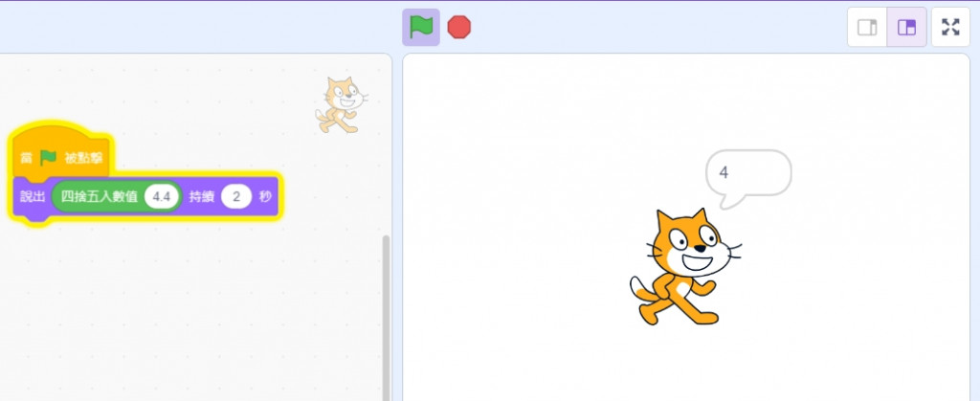The height and width of the screenshot is (401, 980).
Task: Stop the project with red stop sign
Action: coord(459,28)
